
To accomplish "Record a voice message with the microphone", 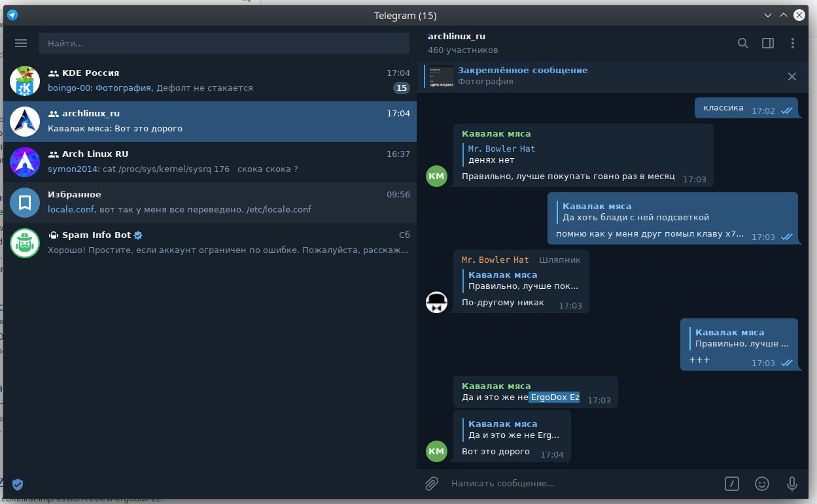I will click(792, 484).
